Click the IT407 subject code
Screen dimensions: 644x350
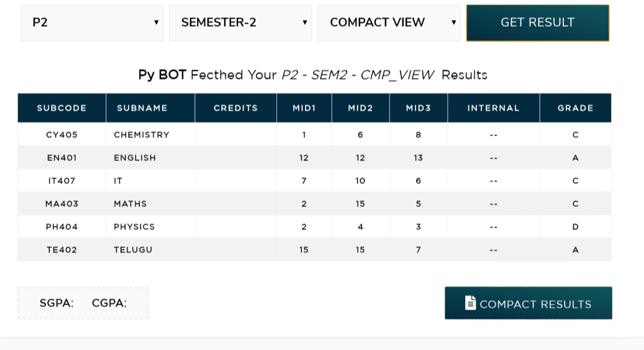(61, 180)
